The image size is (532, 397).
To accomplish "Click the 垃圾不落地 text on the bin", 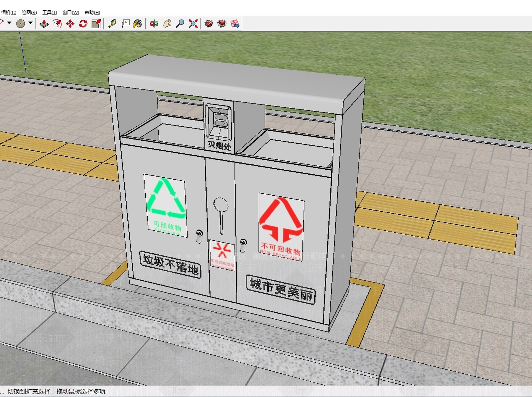I will pyautogui.click(x=170, y=265).
